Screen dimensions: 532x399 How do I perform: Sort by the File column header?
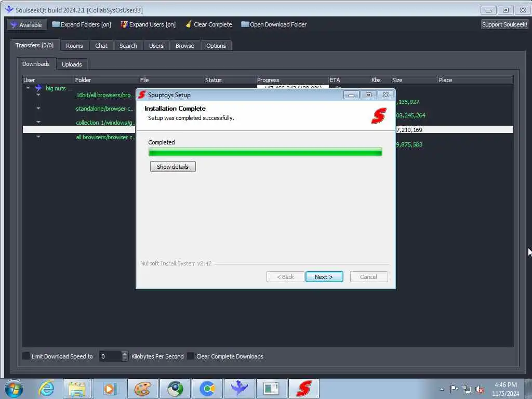click(171, 80)
